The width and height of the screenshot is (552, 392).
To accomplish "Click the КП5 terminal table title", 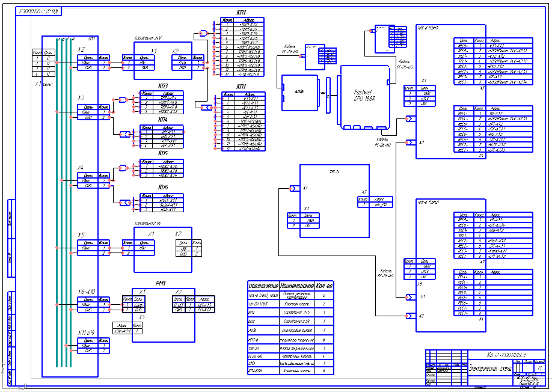I will [163, 153].
